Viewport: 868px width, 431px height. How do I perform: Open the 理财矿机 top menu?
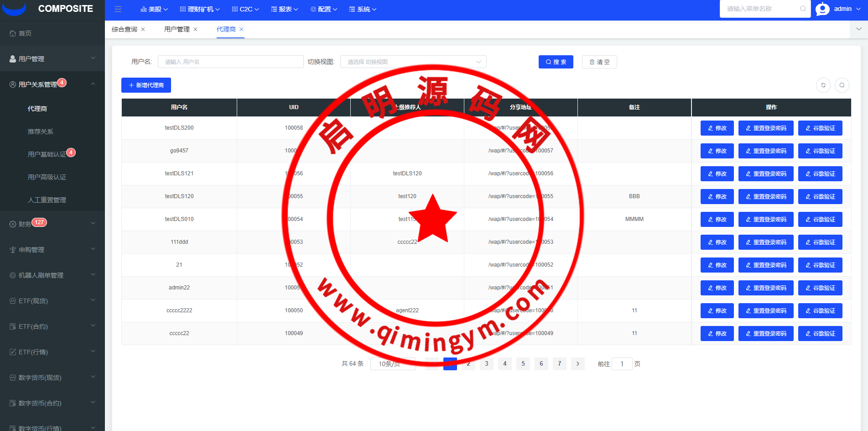click(x=200, y=9)
